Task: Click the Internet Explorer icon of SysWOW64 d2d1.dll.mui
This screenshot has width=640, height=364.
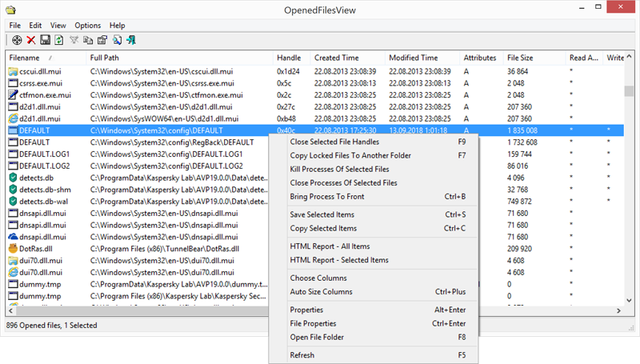Action: [x=13, y=118]
